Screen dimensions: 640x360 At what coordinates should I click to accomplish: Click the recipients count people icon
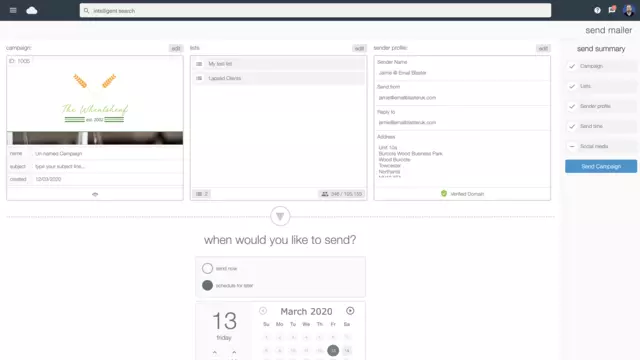[325, 194]
